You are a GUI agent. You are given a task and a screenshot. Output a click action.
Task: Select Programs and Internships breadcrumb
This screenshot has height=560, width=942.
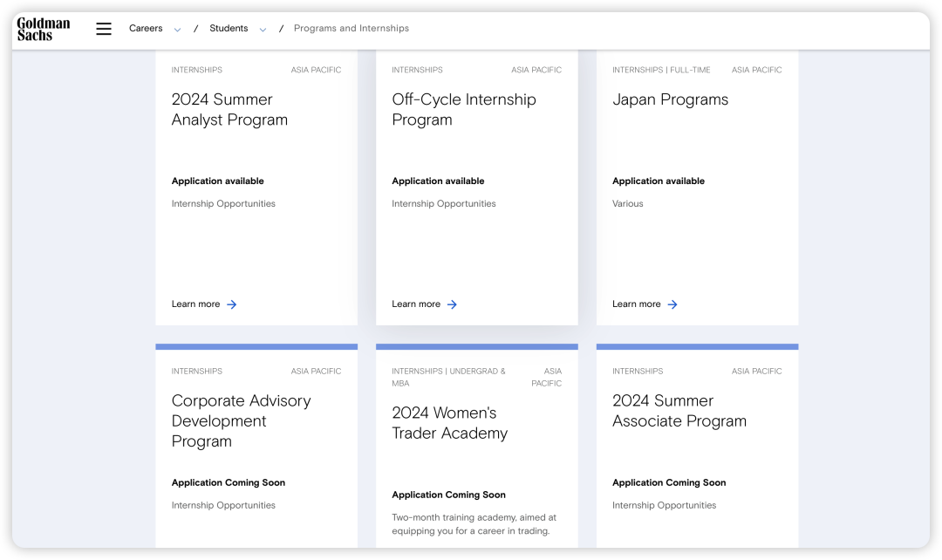(x=352, y=28)
